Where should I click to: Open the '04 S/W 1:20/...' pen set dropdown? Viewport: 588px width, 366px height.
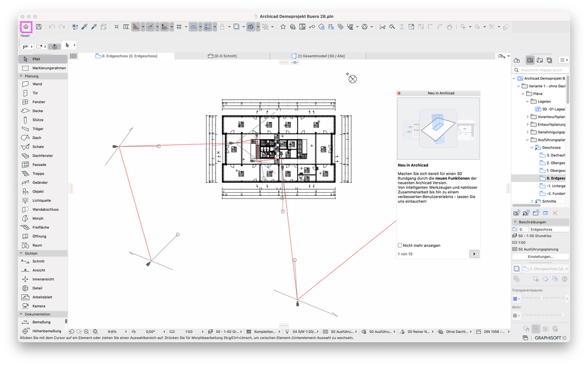point(303,332)
